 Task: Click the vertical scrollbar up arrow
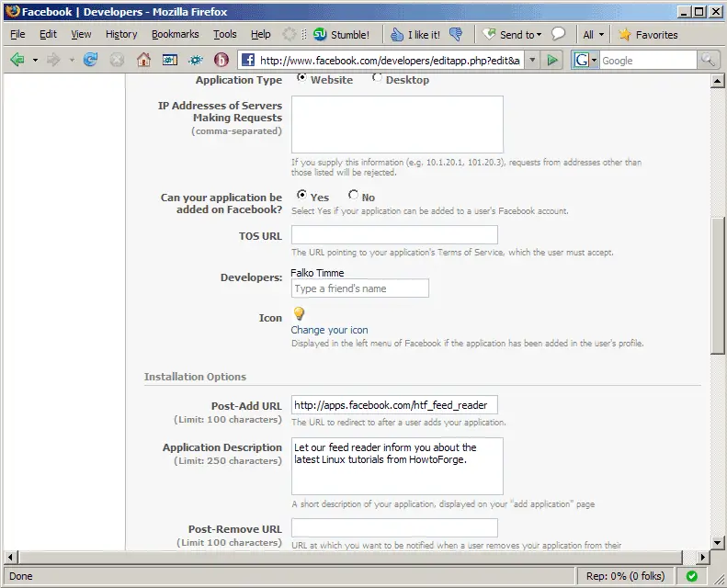click(x=717, y=82)
